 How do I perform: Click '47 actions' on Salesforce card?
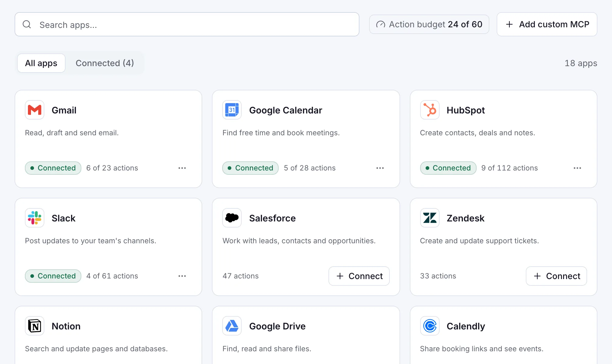(x=240, y=276)
